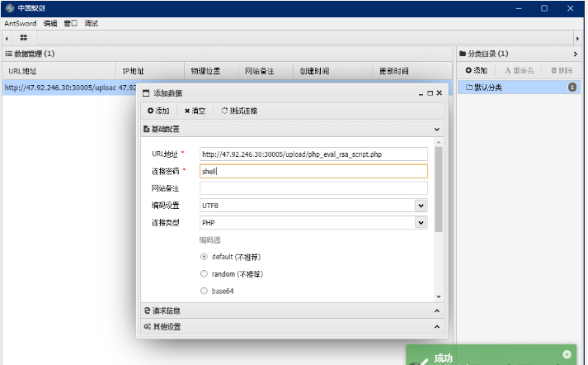This screenshot has height=365, width=588.
Task: Open the 调试 menu
Action: [91, 23]
